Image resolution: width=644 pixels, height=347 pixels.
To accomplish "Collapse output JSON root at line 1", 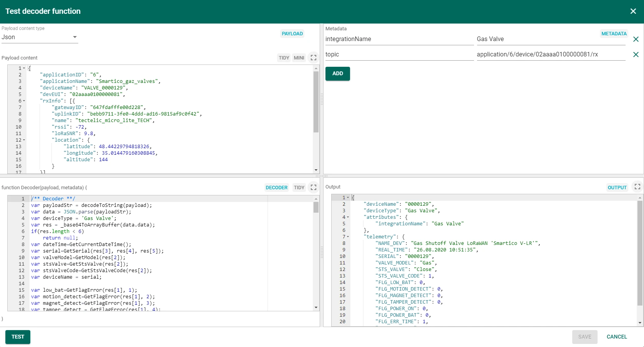I will [348, 198].
